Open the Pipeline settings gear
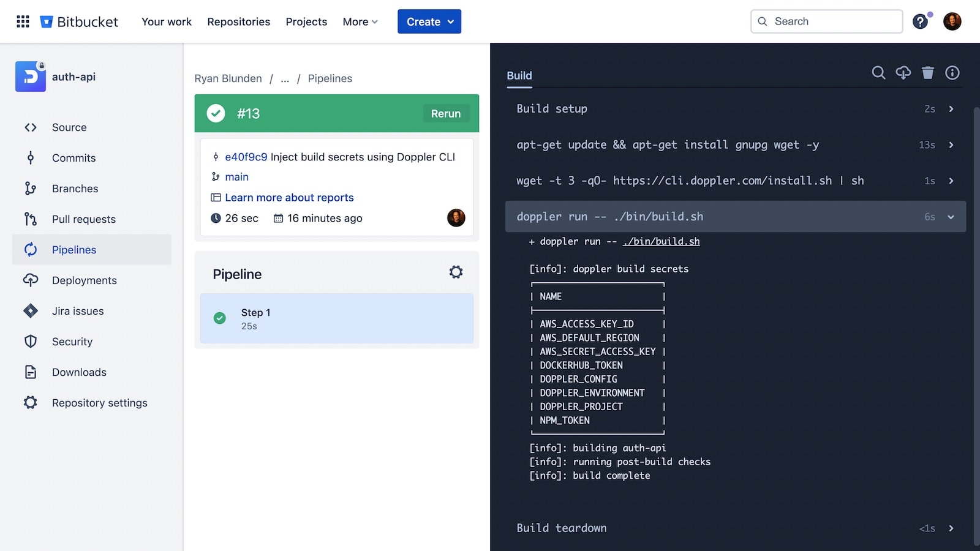Screen dimensions: 980x551 point(456,272)
